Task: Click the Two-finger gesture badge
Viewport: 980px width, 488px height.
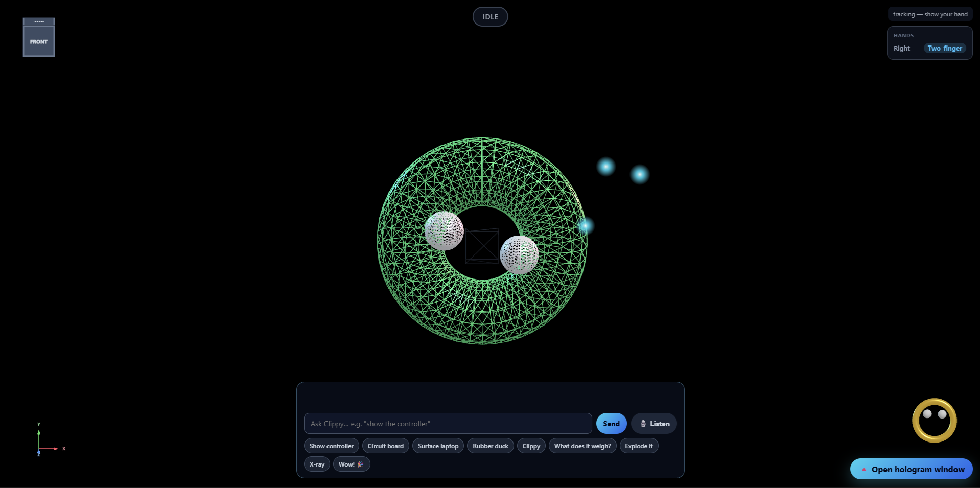Action: point(945,48)
